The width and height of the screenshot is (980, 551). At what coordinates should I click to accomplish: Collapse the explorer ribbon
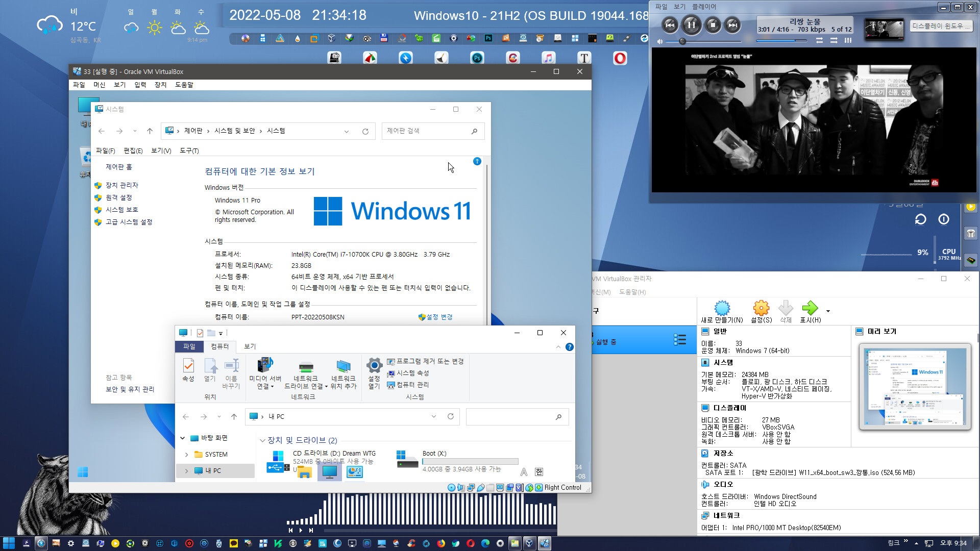pos(558,347)
